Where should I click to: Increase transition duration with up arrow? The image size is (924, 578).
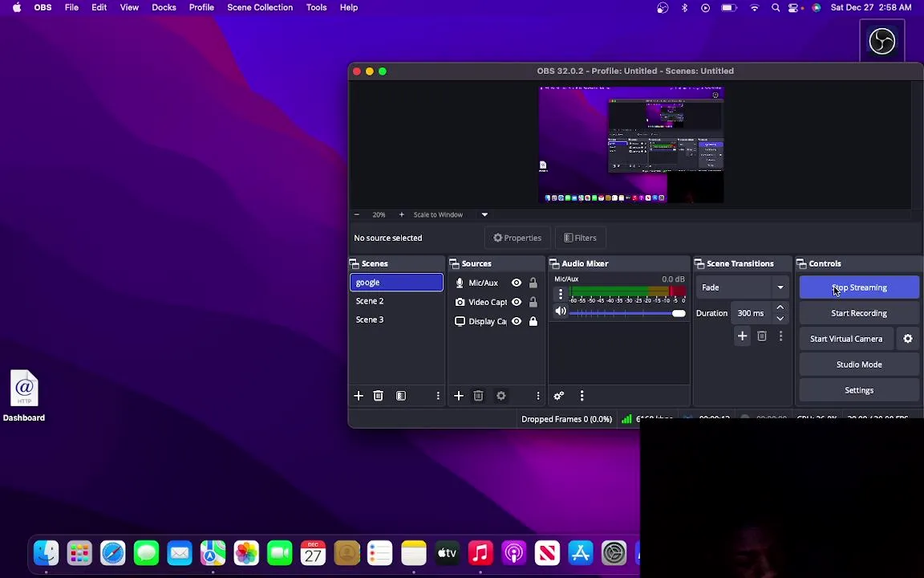(780, 307)
